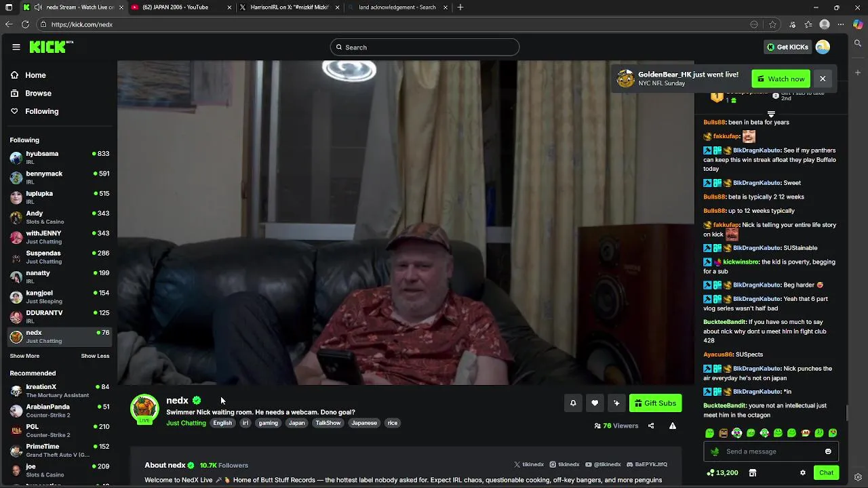Image resolution: width=868 pixels, height=488 pixels.
Task: Collapse the chat leaderboard arrow
Action: (771, 114)
